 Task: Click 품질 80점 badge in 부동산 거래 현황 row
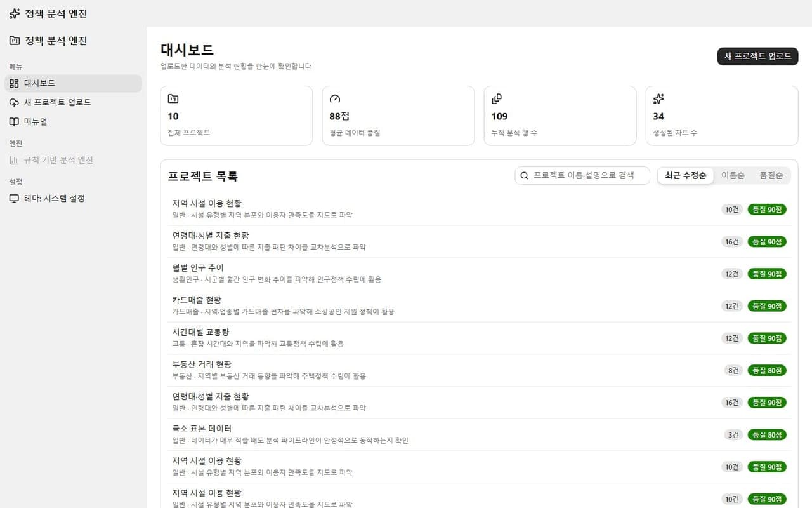point(767,370)
